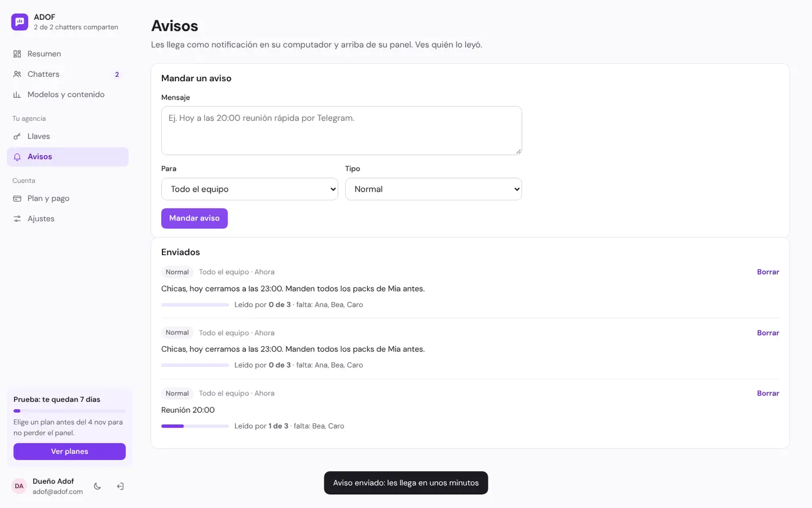Click the 'Enviados' section heading
The height and width of the screenshot is (508, 812).
(x=180, y=253)
